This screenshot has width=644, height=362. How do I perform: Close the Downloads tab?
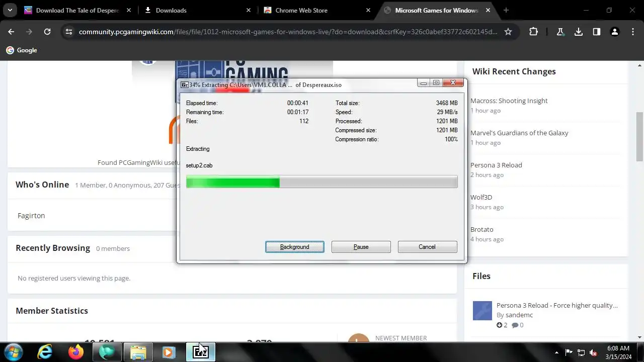pos(249,10)
